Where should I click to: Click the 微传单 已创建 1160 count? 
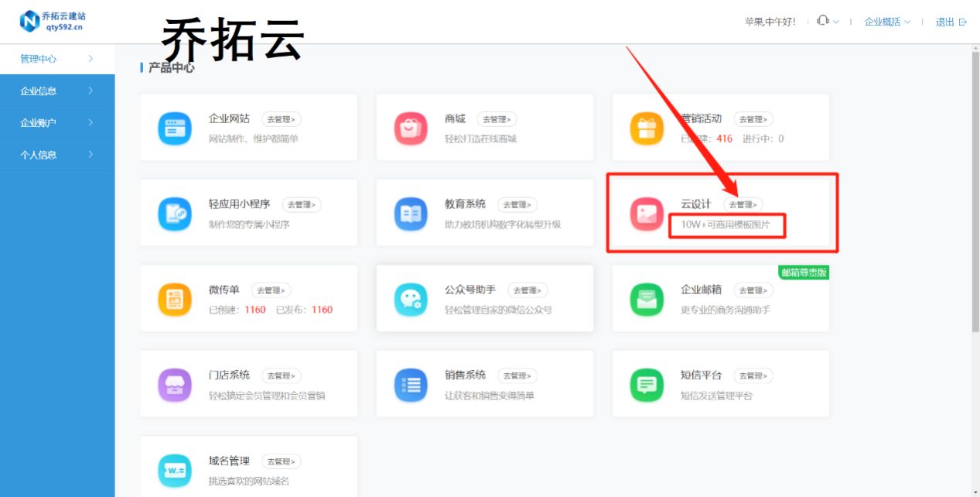(x=237, y=310)
